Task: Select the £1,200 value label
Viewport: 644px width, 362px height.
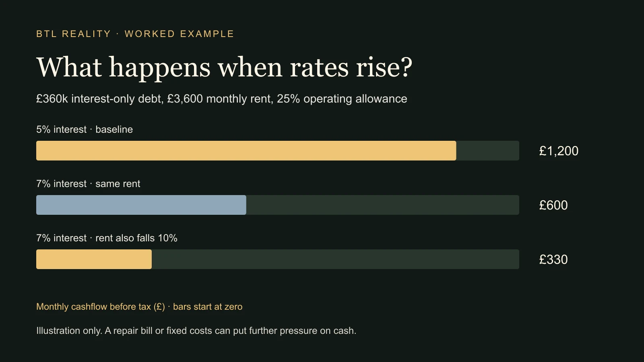Action: tap(559, 151)
